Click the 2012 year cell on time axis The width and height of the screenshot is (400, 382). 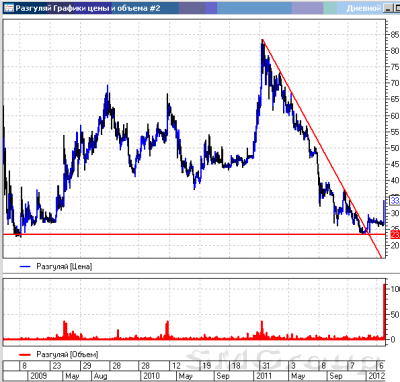click(x=376, y=376)
